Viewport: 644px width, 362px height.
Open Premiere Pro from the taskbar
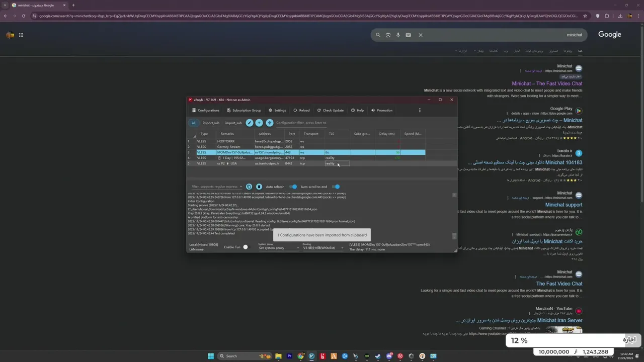[289, 356]
